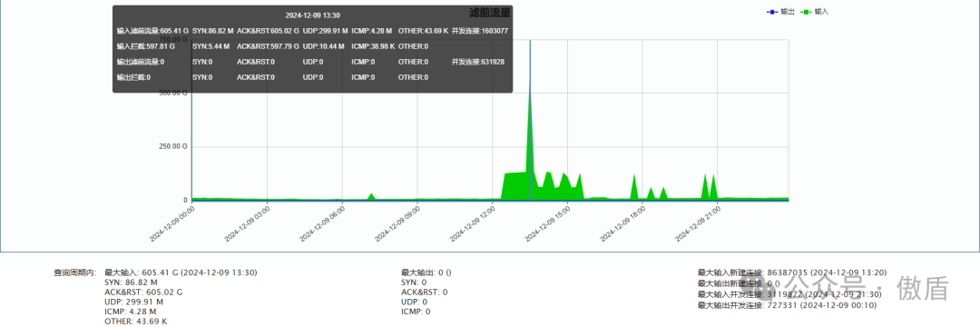Click 并发连接:1603077 in the tooltip
980x327 pixels.
coord(480,31)
